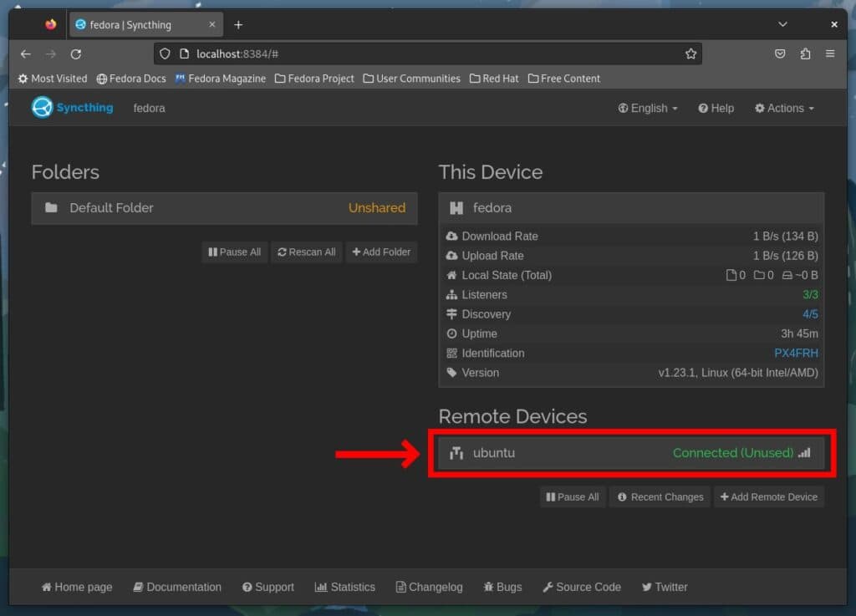Open the Documentation footer link
The height and width of the screenshot is (616, 856).
[x=177, y=587]
